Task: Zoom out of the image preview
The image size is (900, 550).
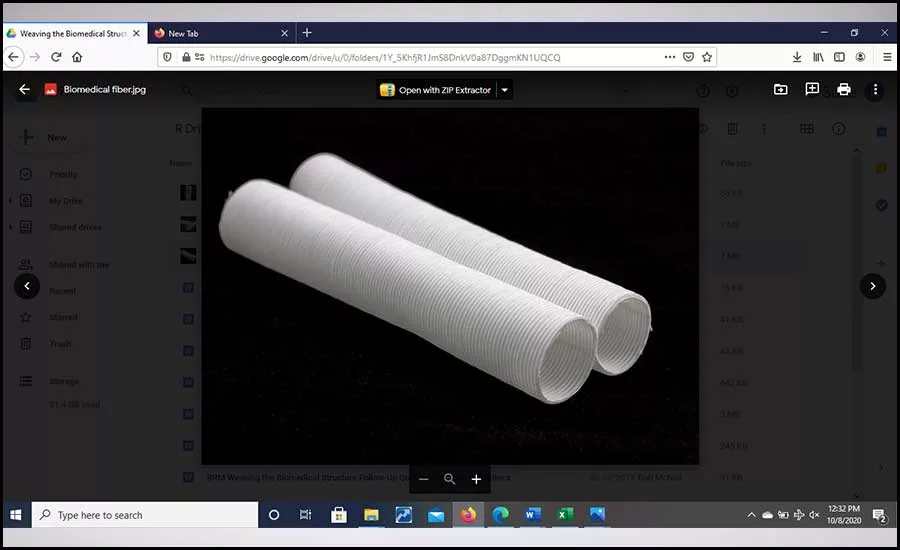Action: (x=424, y=479)
